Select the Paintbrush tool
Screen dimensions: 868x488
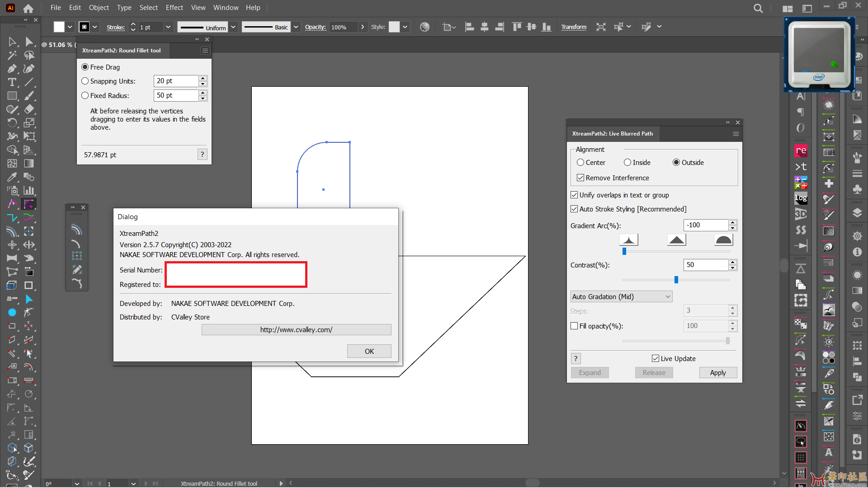29,96
